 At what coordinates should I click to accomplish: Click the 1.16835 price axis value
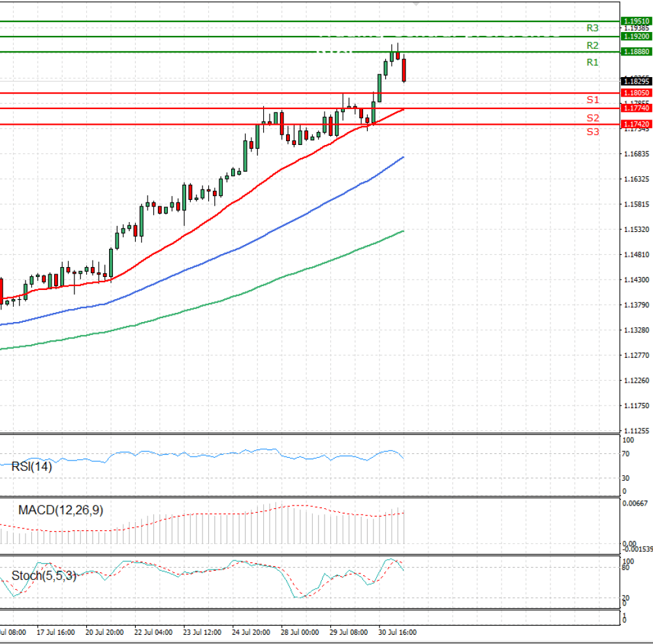click(x=636, y=154)
